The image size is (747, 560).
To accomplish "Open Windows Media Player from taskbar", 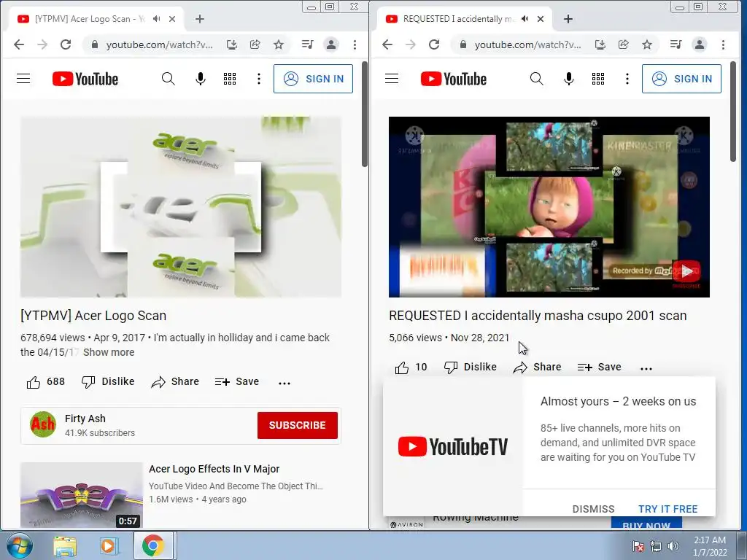I will coord(108,546).
